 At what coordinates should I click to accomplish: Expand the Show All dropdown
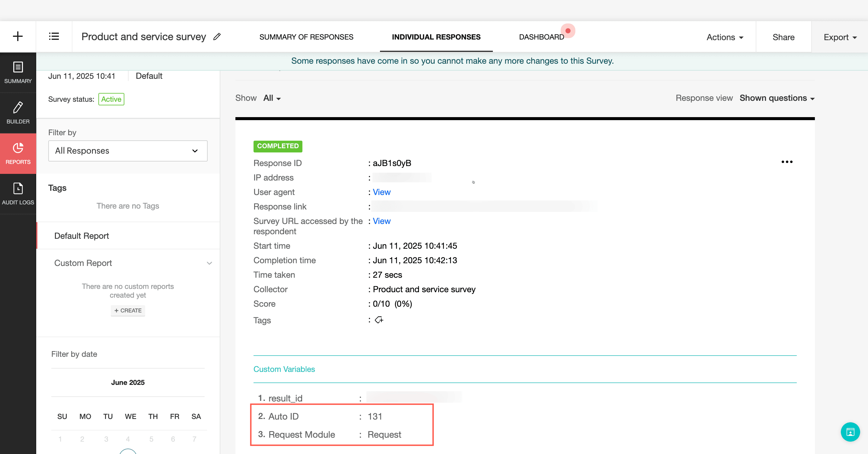coord(272,98)
